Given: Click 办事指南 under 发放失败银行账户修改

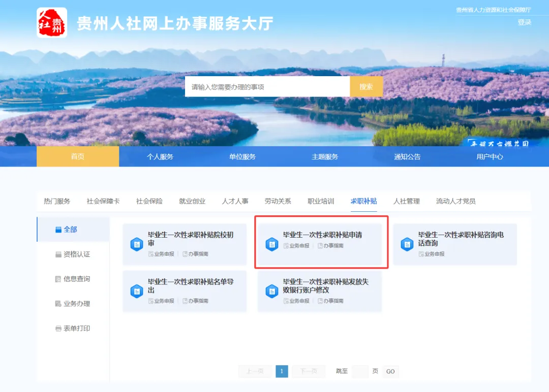Looking at the screenshot, I should click(x=330, y=301).
